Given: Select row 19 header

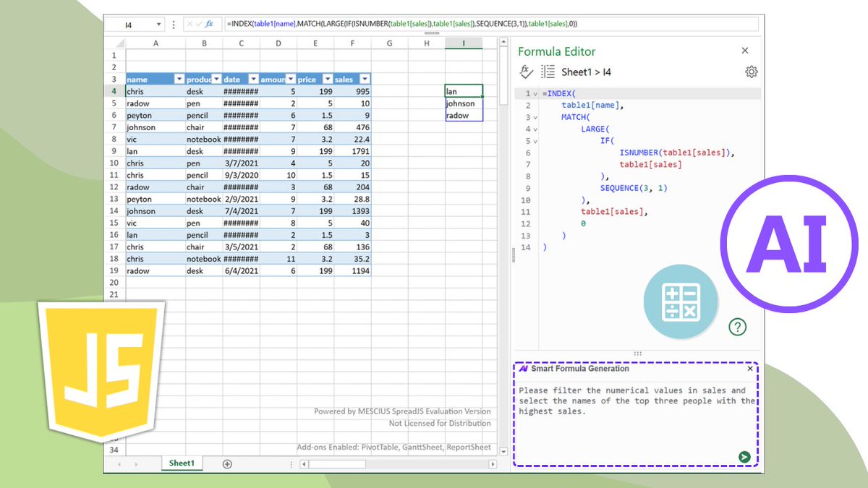Looking at the screenshot, I should click(115, 270).
